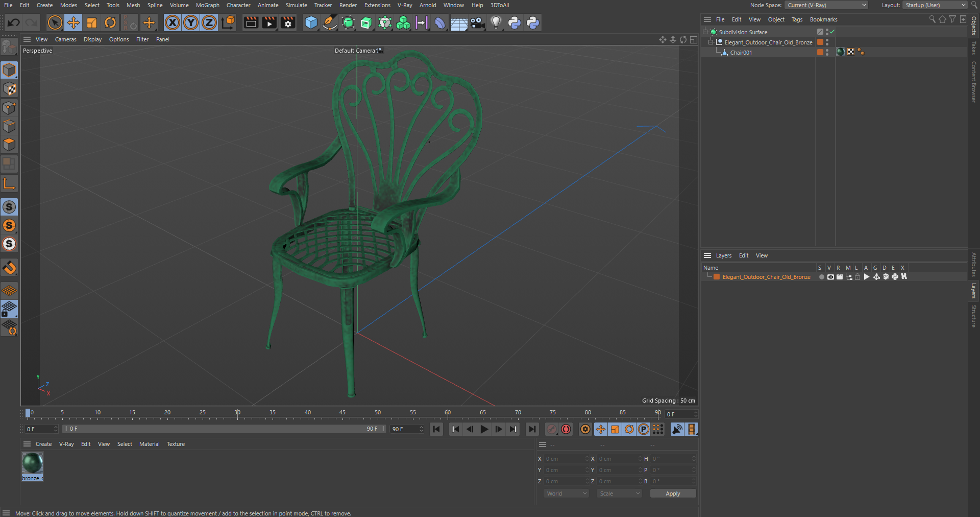Toggle the Z axis lock

(x=209, y=22)
